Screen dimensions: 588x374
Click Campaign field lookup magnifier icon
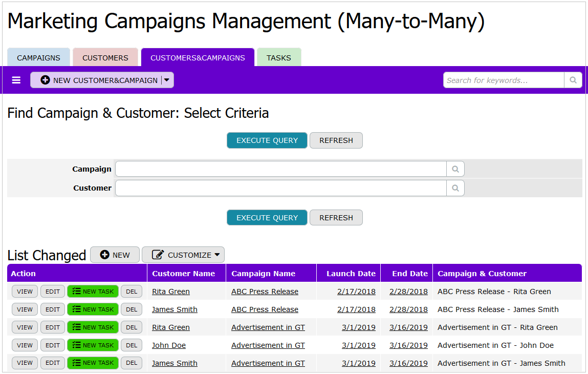pos(455,169)
